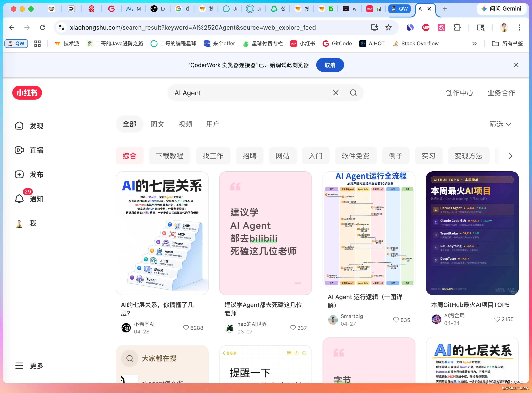Open a new browser tab
The width and height of the screenshot is (532, 393).
coord(445,9)
